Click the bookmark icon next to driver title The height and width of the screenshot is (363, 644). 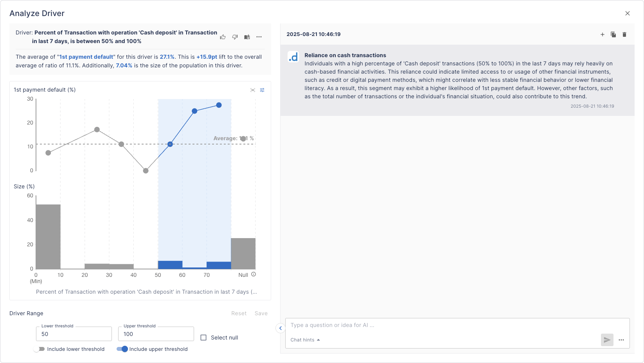click(247, 37)
